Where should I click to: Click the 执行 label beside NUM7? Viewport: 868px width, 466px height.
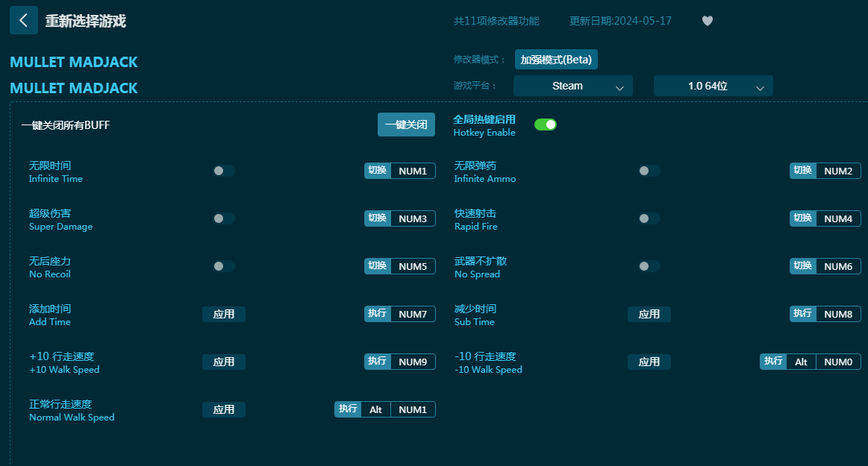tap(378, 313)
